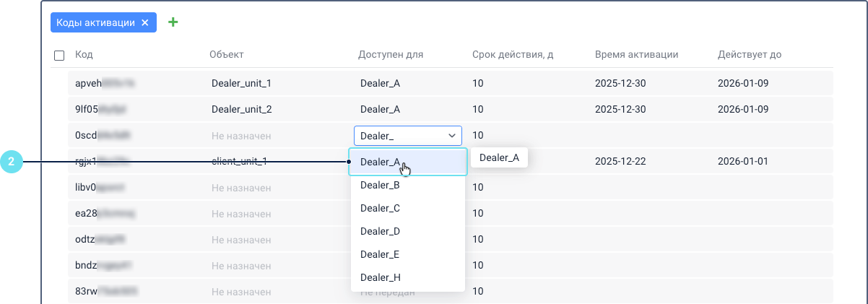Sort by the Код column header
This screenshot has width=868, height=304.
pos(84,54)
